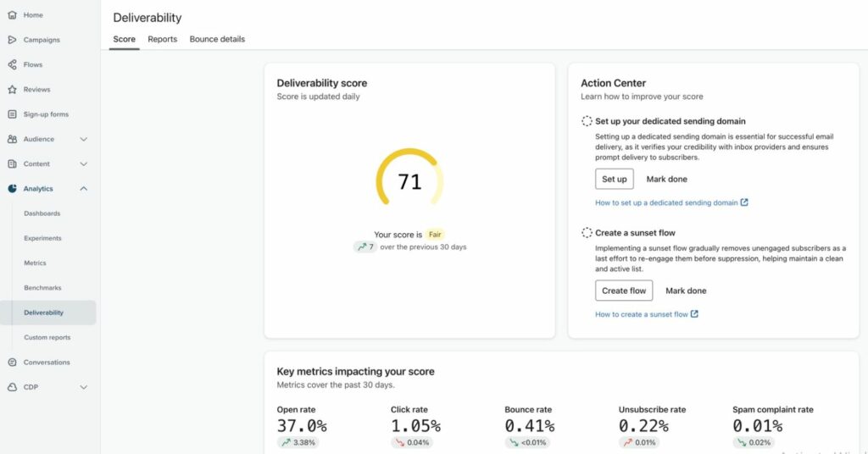Click the Audience people icon
The width and height of the screenshot is (868, 454).
12,140
